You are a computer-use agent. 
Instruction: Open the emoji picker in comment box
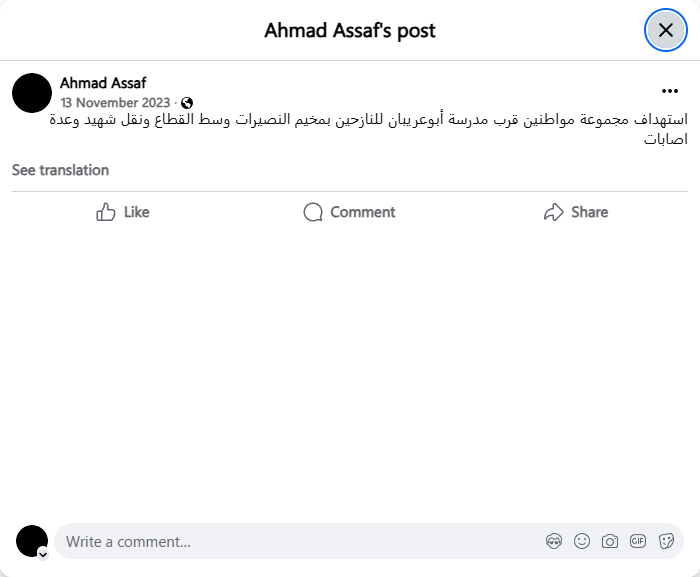pos(582,542)
